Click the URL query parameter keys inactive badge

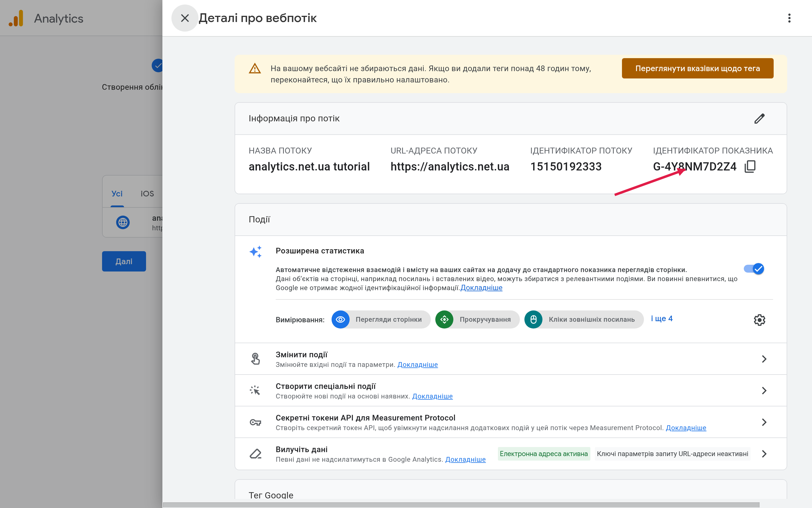672,454
